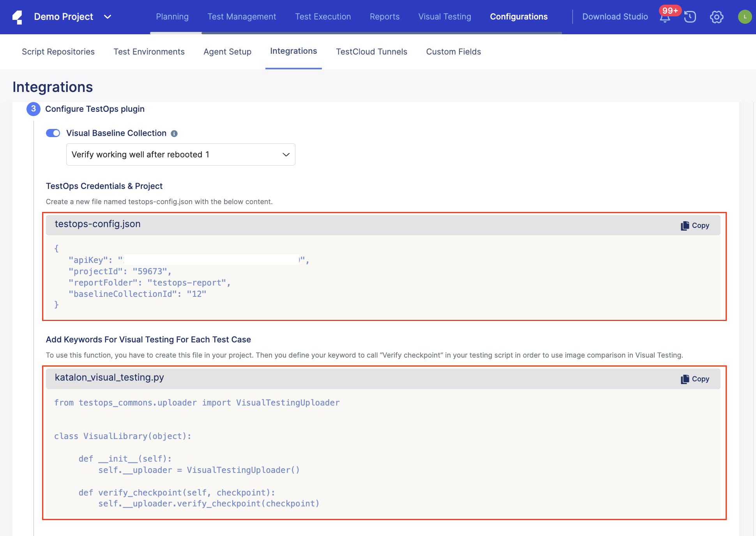Click the Add Keywords For Visual Testing heading
The height and width of the screenshot is (536, 756).
coord(148,340)
